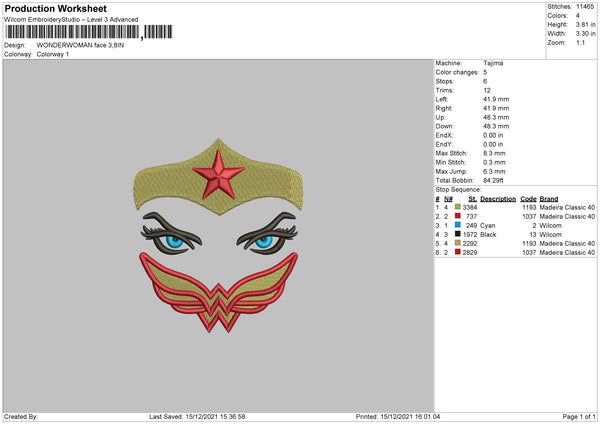Click the design name 'WONDERWOMAN face 3,8IN'

[x=80, y=45]
